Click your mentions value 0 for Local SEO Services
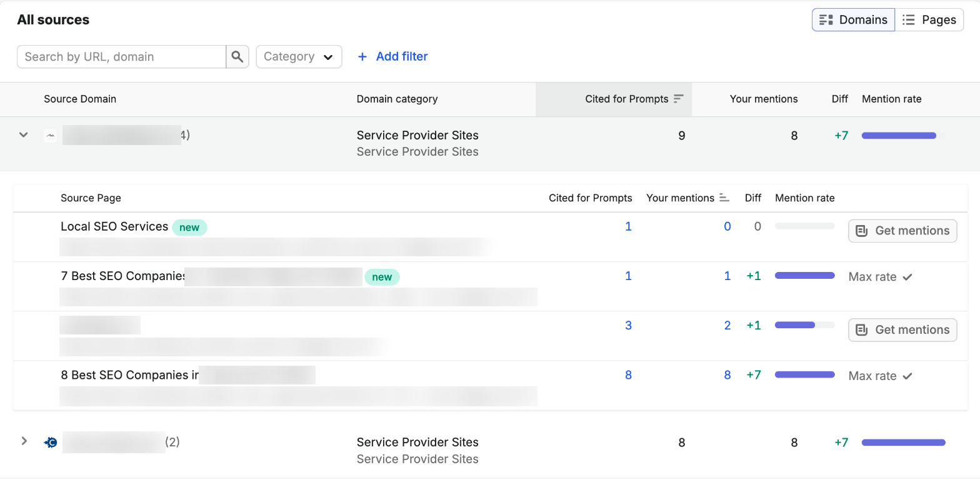The image size is (980, 482). tap(727, 226)
